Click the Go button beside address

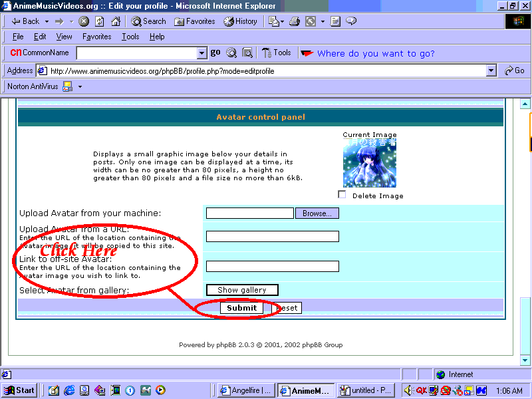515,70
